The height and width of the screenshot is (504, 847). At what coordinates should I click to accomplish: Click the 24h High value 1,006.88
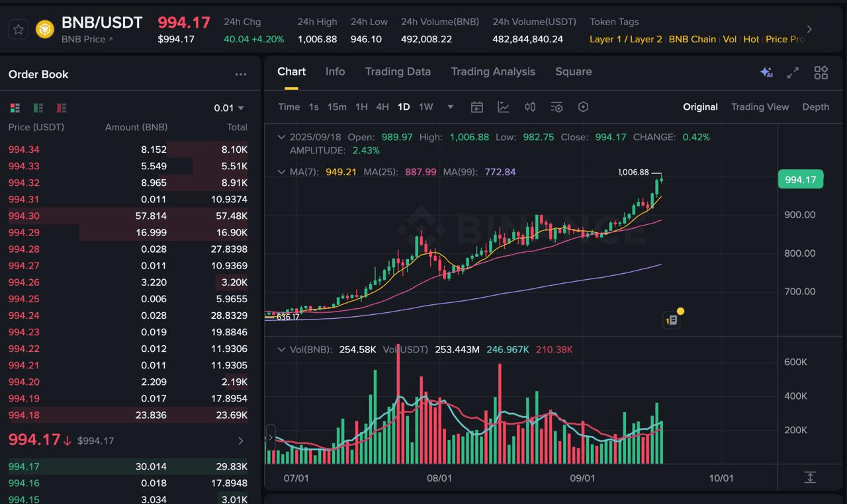click(x=317, y=40)
